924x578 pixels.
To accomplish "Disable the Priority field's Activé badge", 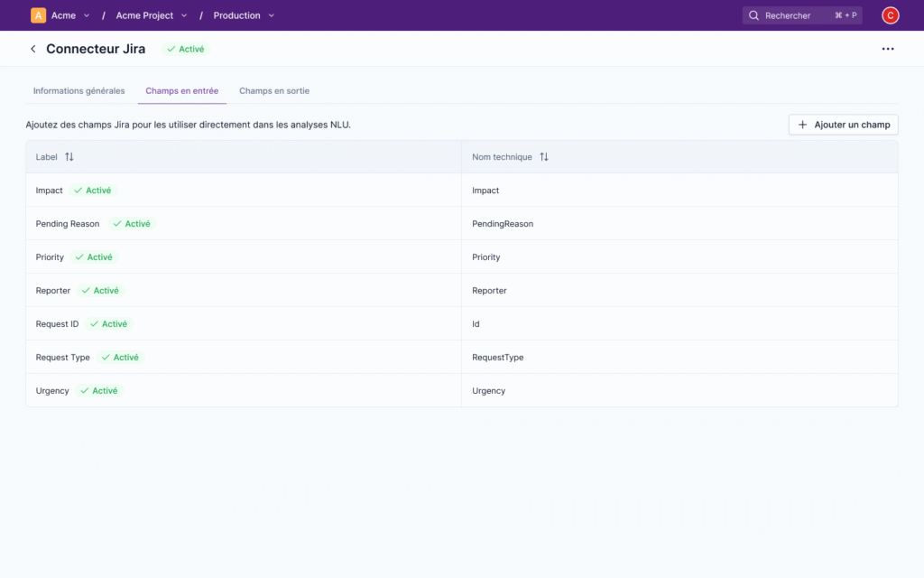I will click(x=93, y=256).
